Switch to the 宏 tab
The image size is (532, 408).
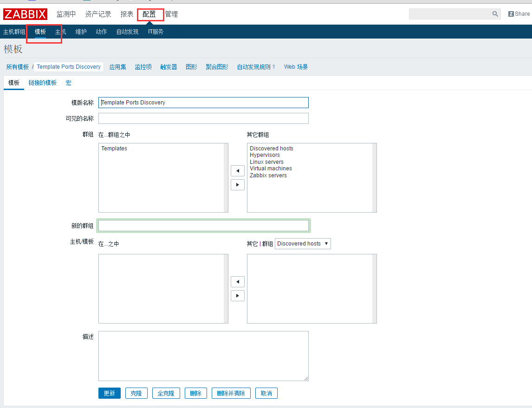(x=68, y=83)
